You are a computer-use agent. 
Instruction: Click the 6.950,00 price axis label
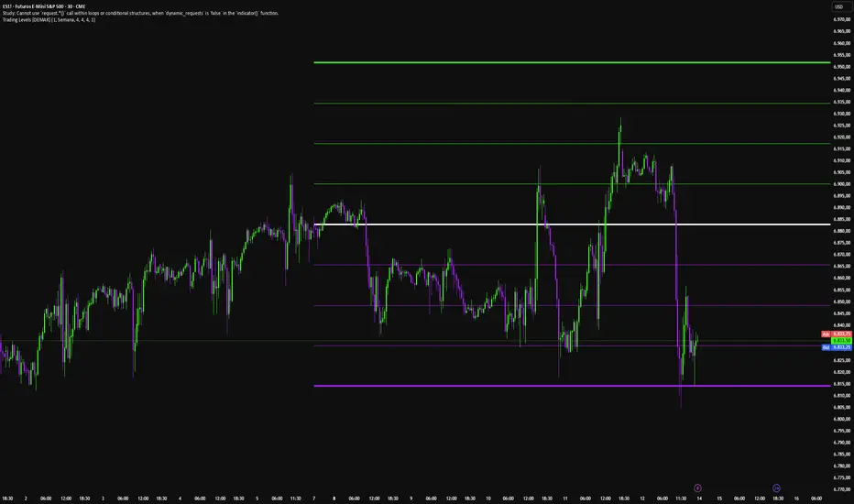(841, 67)
